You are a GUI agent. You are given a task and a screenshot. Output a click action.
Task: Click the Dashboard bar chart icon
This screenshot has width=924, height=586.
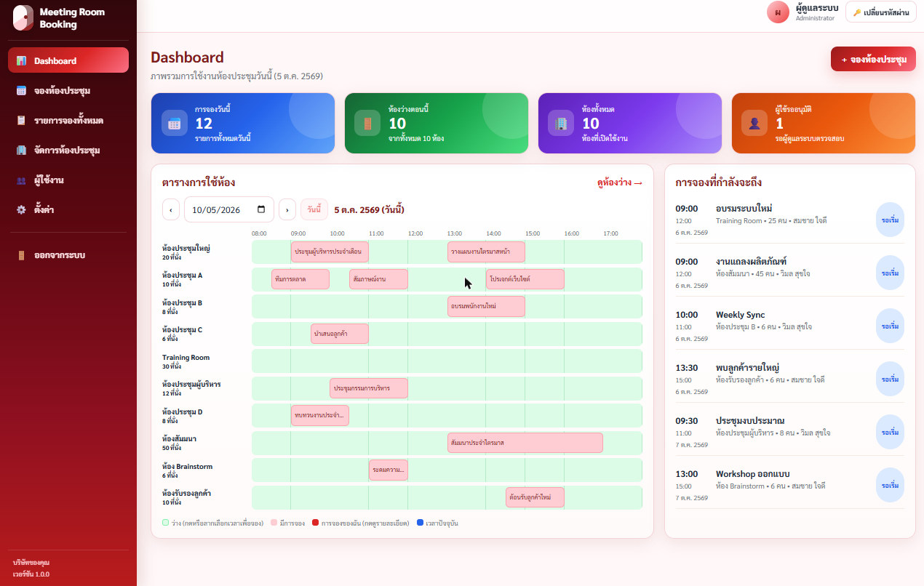[x=21, y=61]
